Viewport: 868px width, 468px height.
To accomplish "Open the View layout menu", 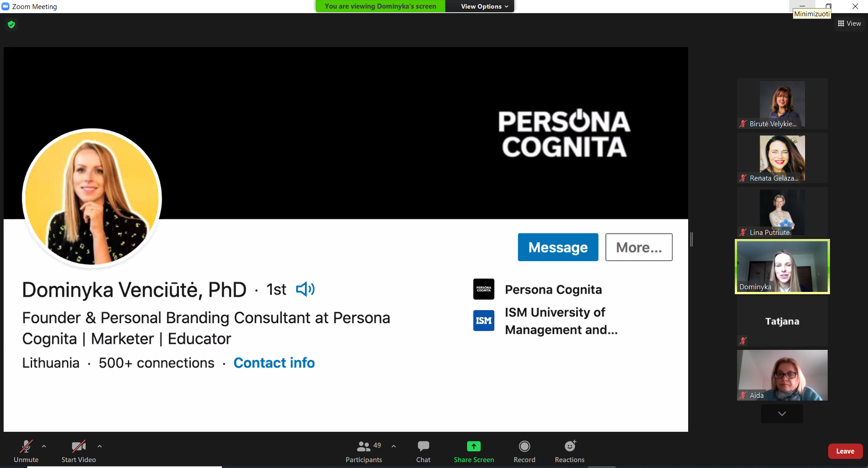I will (849, 24).
